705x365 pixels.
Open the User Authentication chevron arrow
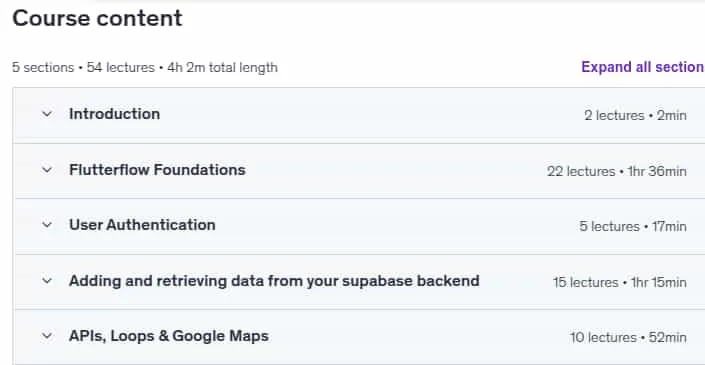[x=47, y=225]
